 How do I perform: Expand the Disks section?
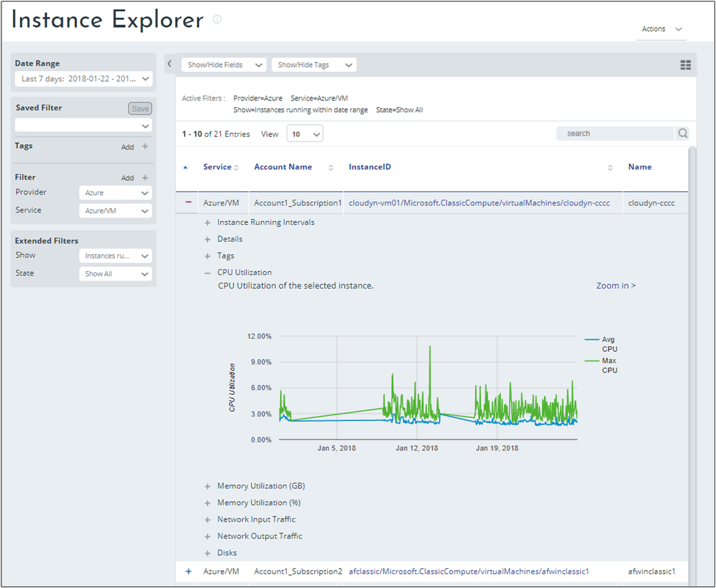coord(208,553)
